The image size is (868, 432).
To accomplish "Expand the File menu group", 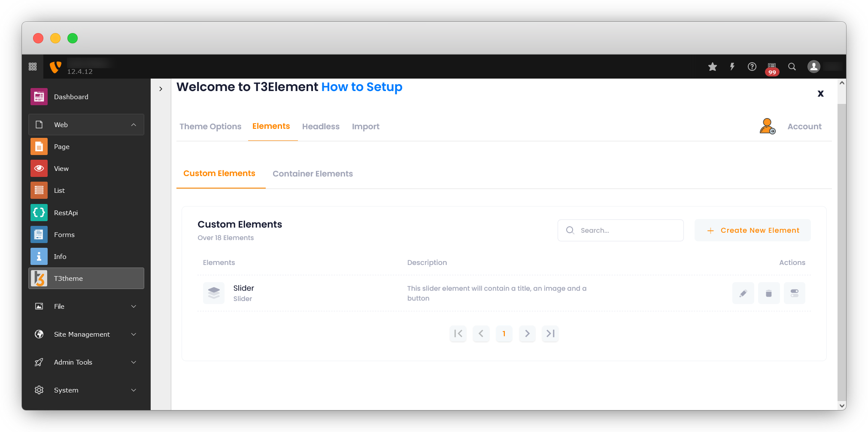I will pos(86,306).
